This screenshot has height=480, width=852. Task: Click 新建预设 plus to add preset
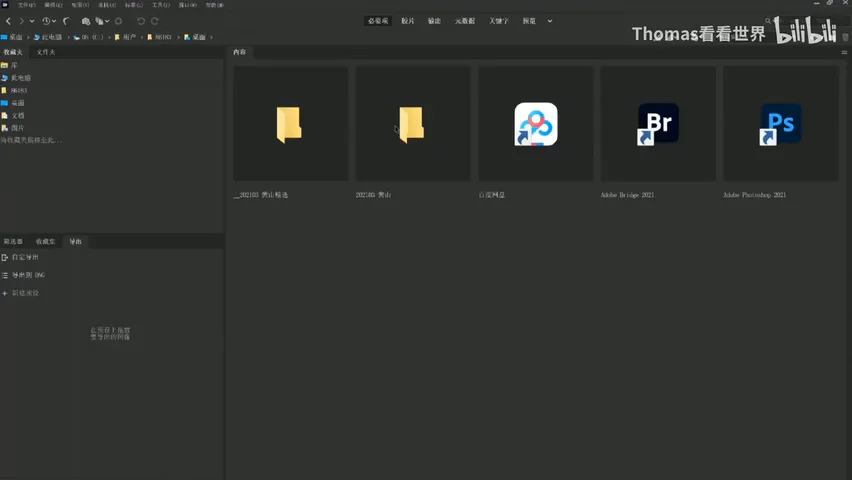click(x=20, y=293)
